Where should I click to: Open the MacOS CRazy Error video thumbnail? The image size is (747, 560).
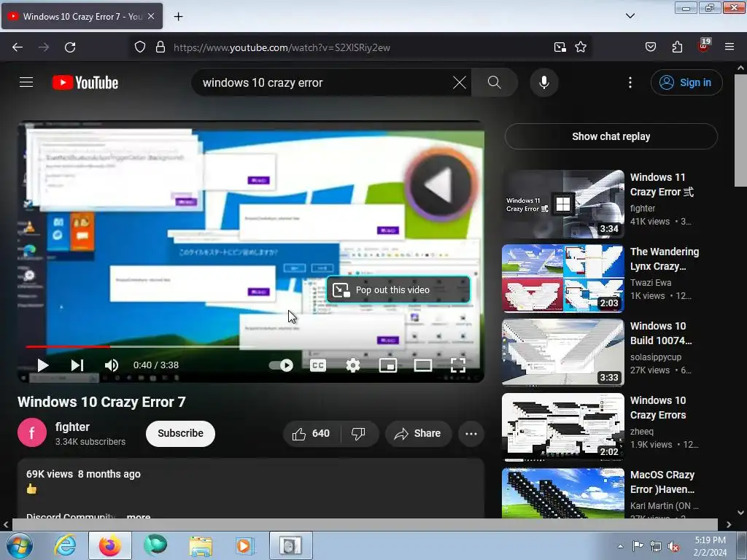click(x=562, y=493)
